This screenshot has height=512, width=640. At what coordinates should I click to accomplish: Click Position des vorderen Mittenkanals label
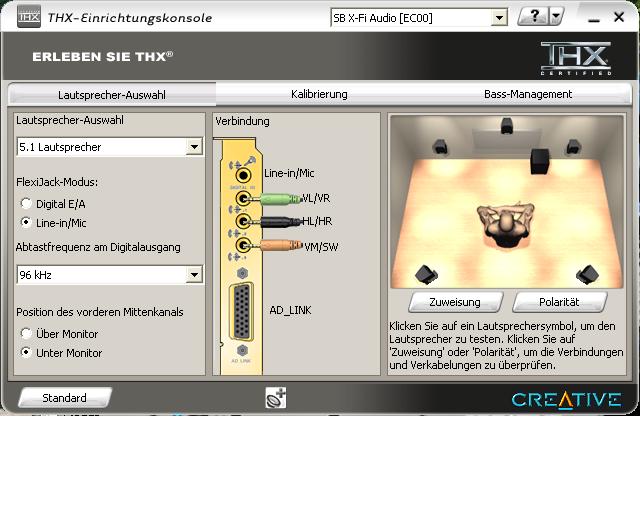point(100,312)
